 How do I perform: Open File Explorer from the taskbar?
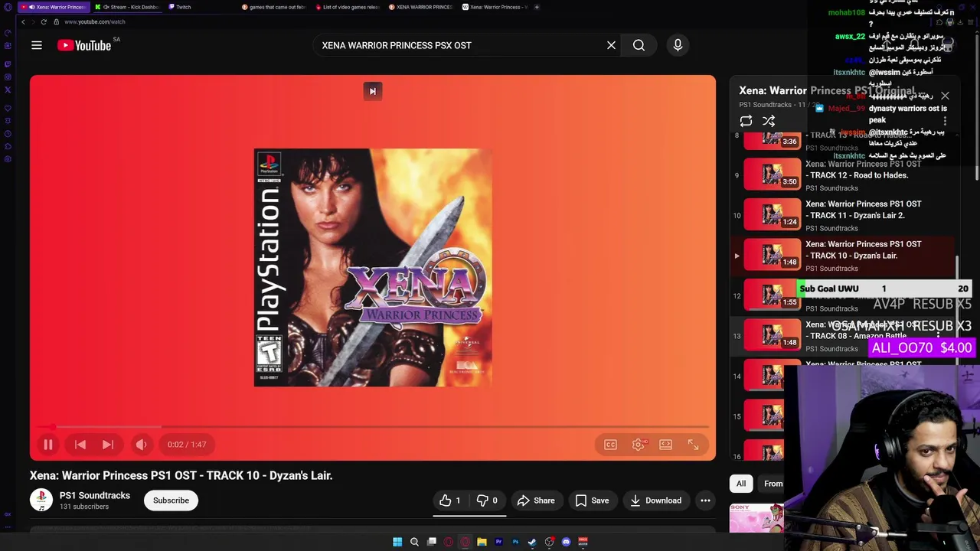click(482, 542)
